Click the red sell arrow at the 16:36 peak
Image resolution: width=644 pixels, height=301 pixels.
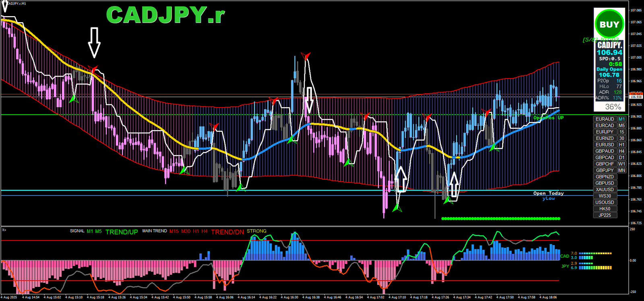(306, 56)
